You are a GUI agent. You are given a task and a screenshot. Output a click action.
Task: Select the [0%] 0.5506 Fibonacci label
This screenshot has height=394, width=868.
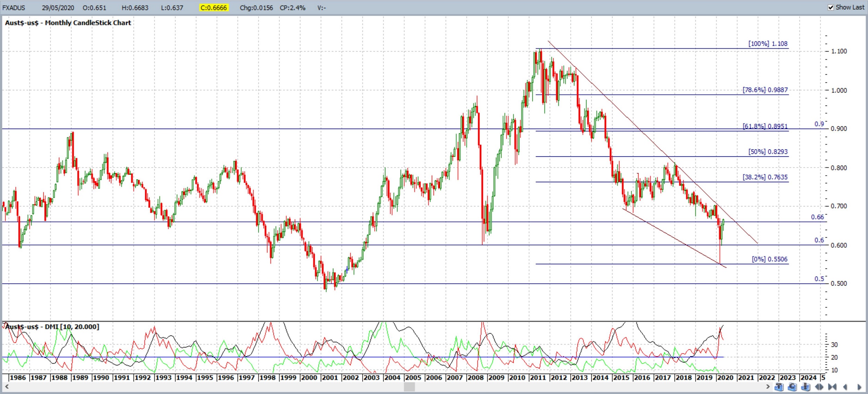click(769, 259)
